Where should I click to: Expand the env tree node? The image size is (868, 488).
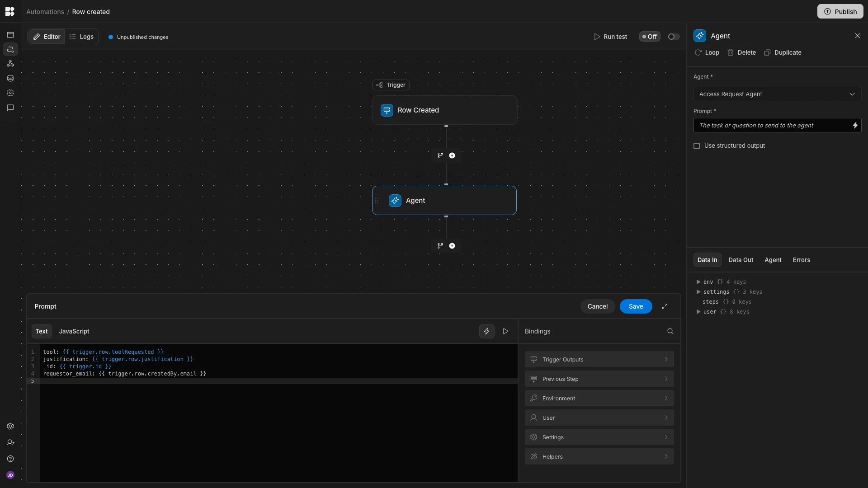(698, 282)
